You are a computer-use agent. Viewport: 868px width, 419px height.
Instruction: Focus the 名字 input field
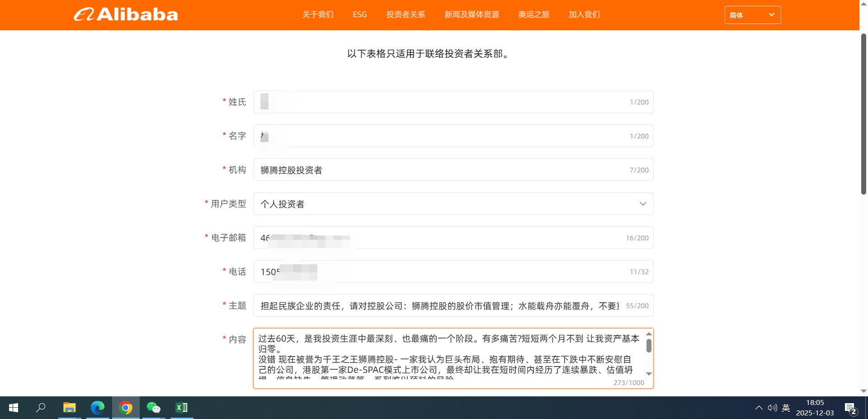(453, 136)
